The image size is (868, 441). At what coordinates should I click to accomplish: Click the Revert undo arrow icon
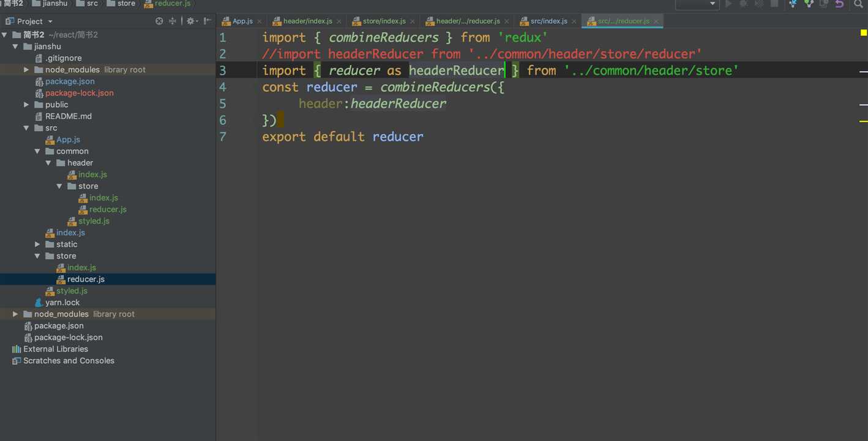[839, 4]
